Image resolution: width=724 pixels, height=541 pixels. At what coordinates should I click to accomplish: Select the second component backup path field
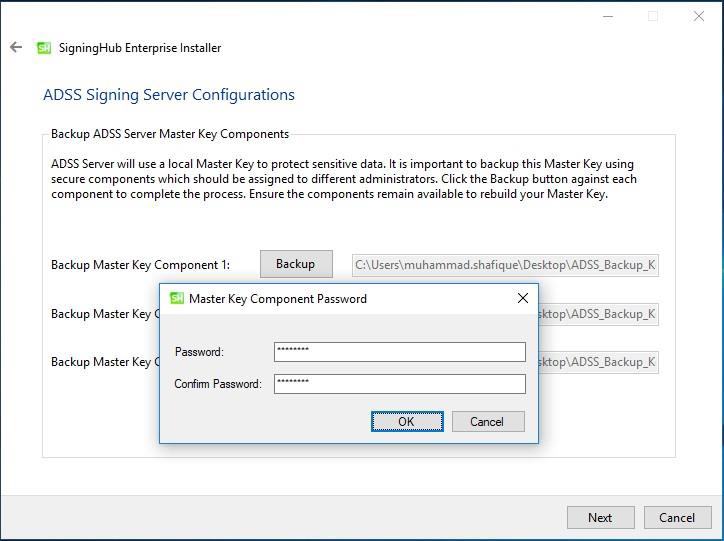tap(598, 314)
